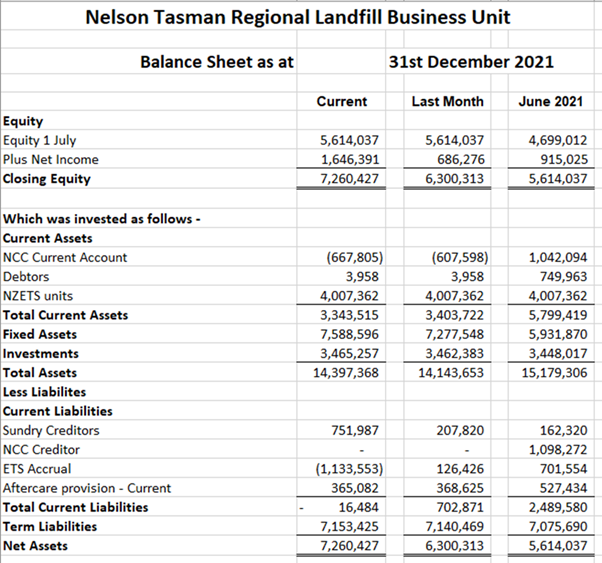Select Last Month ETS Accrual value 126,426
602x563 pixels.
pyautogui.click(x=460, y=469)
